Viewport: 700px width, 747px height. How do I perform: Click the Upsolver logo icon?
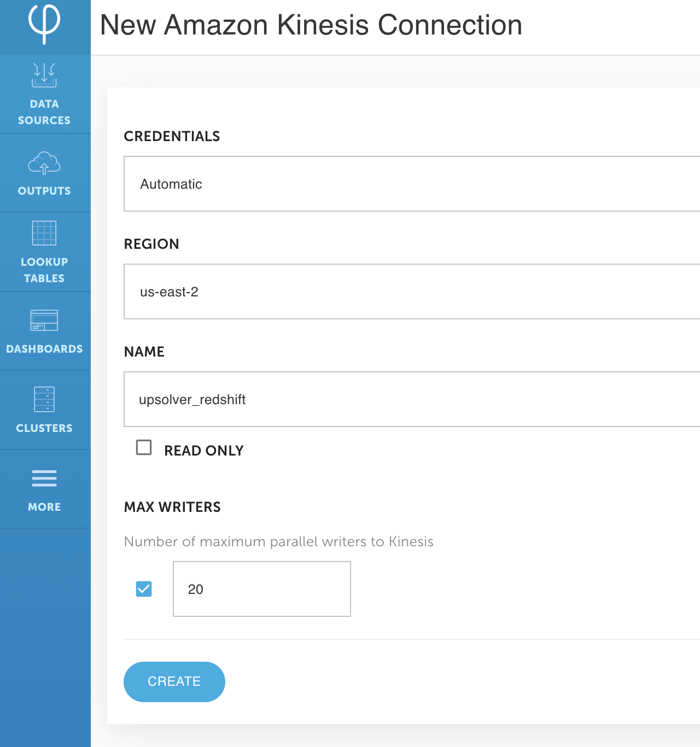(44, 24)
